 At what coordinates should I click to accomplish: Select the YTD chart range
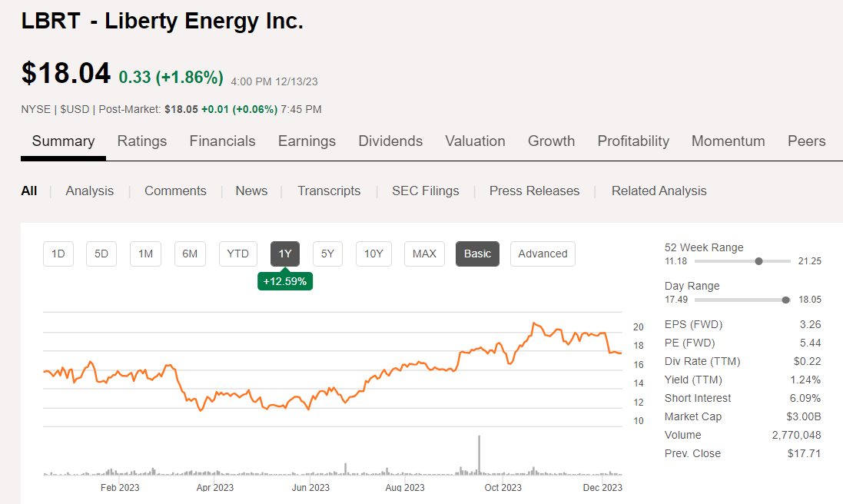[x=237, y=254]
